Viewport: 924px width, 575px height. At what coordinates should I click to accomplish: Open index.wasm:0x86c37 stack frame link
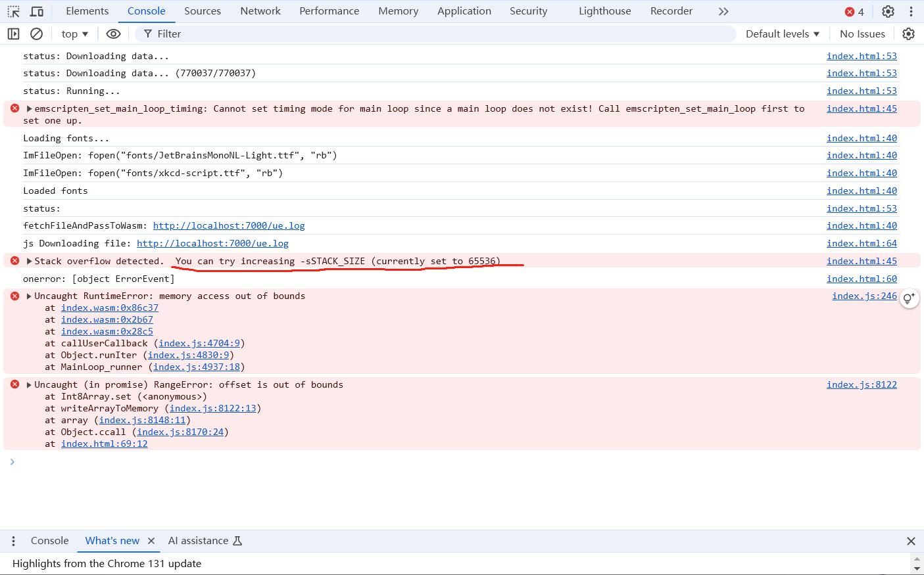click(110, 308)
